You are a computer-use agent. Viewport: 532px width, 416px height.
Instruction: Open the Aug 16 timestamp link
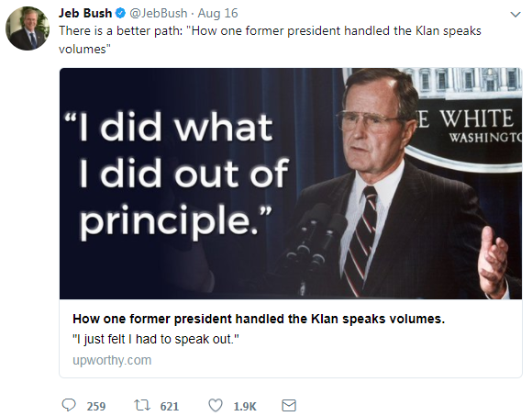217,13
